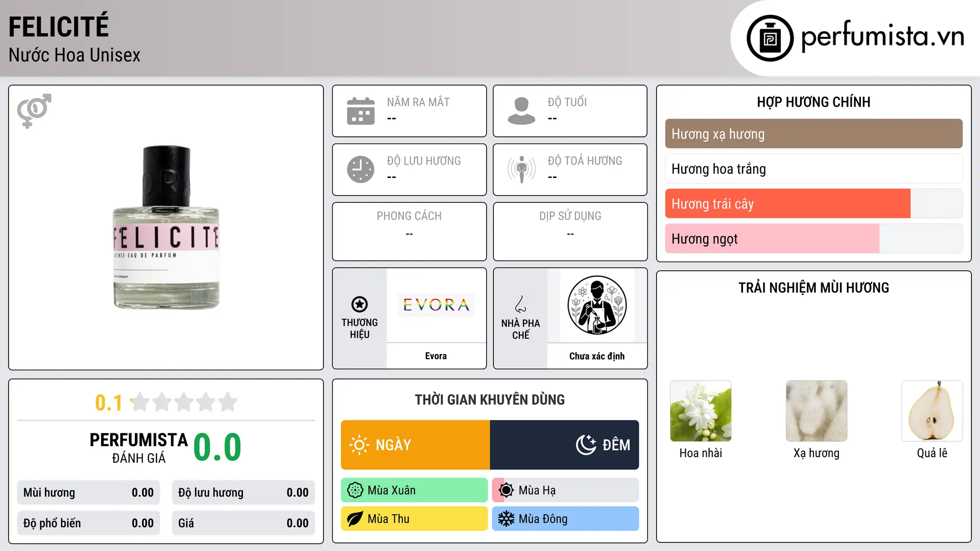Choose the Mùa Đông season bar

point(566,519)
